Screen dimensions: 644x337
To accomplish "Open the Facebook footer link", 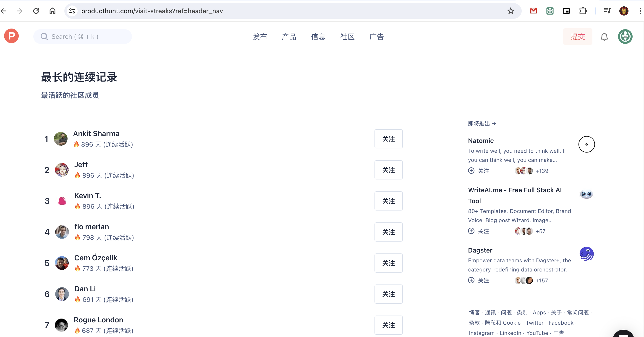I will 561,323.
